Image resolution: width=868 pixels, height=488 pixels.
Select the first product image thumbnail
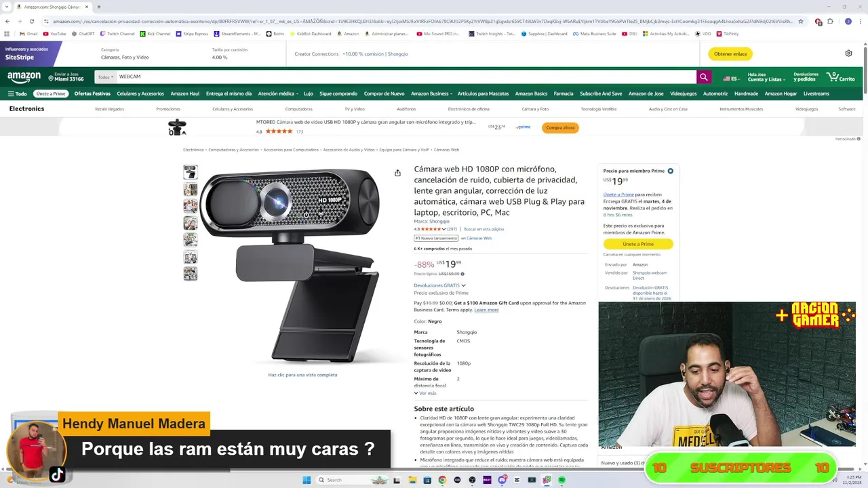pyautogui.click(x=191, y=172)
